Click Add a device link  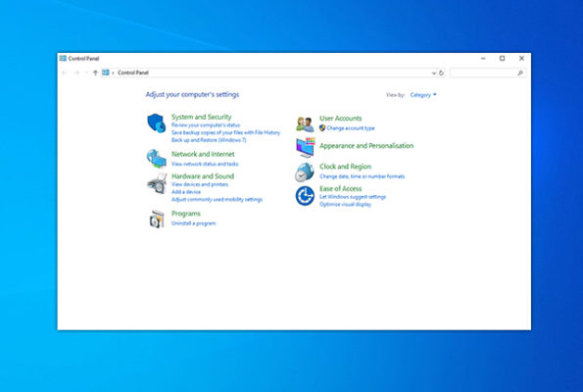[186, 192]
